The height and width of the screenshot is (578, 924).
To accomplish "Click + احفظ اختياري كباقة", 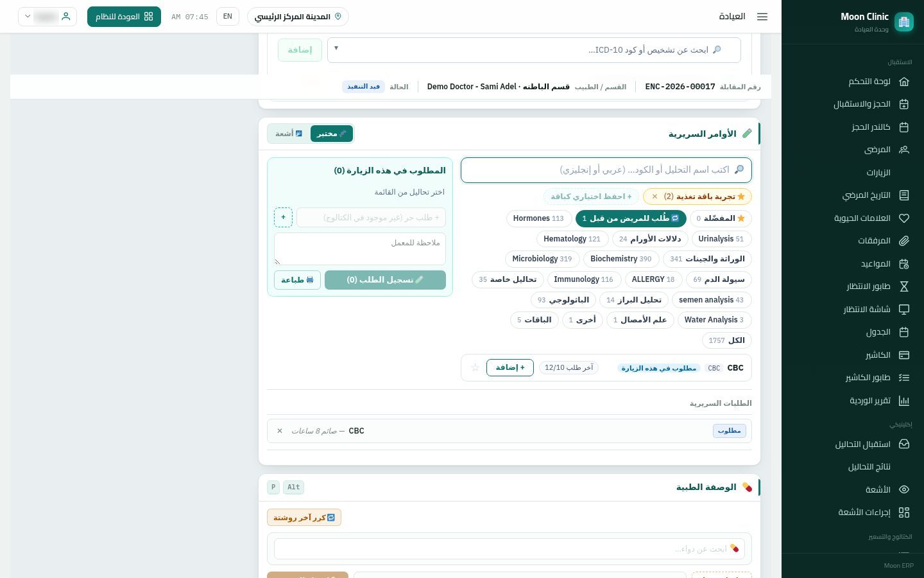I will [x=591, y=197].
